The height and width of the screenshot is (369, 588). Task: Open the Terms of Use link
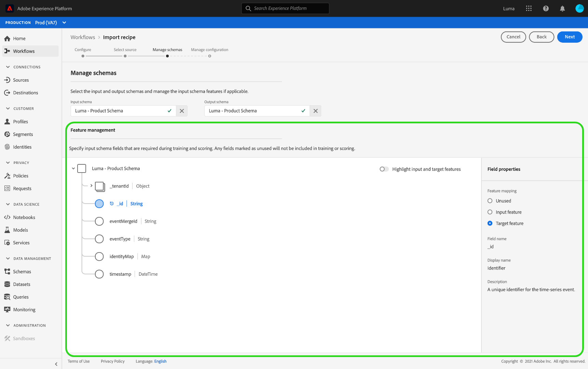(79, 361)
